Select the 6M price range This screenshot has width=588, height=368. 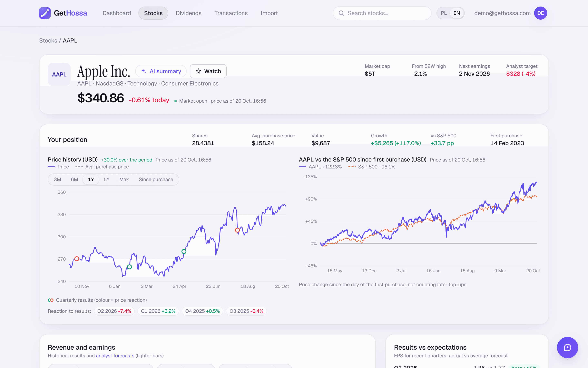coord(74,179)
